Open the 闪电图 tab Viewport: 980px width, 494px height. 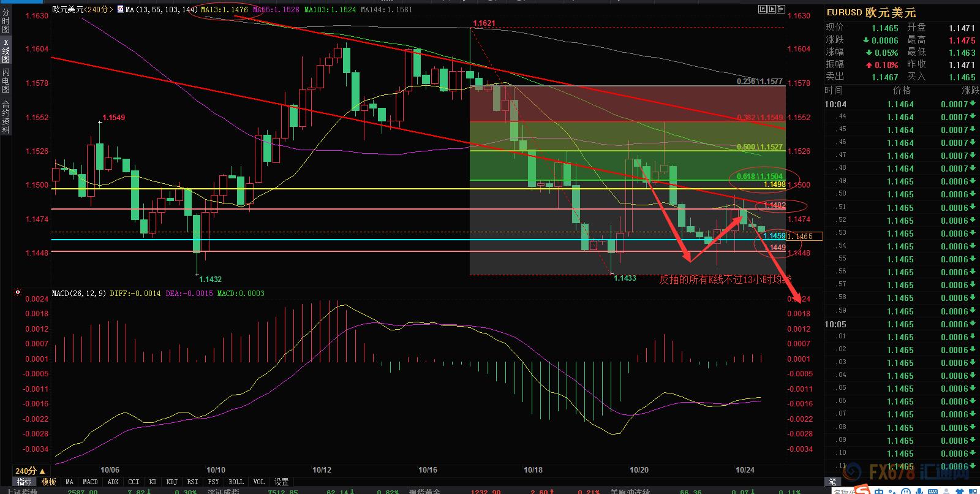[x=6, y=81]
